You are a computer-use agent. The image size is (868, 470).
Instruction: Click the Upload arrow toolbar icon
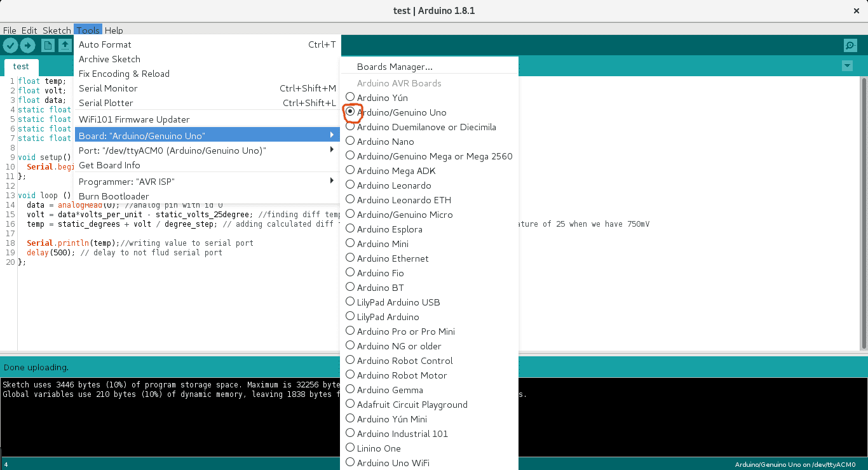[x=27, y=45]
